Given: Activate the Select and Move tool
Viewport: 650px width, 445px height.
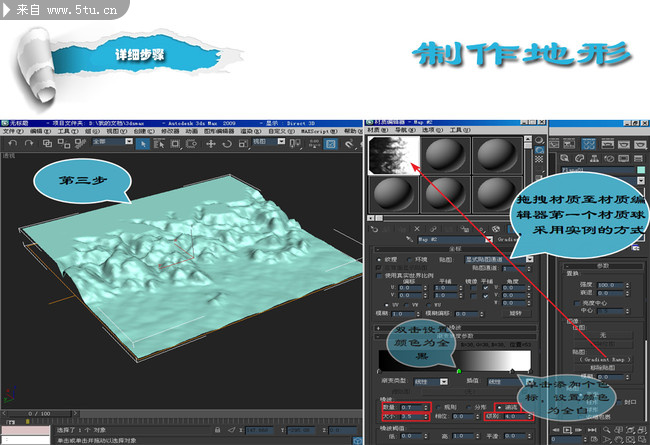Looking at the screenshot, I should (211, 144).
